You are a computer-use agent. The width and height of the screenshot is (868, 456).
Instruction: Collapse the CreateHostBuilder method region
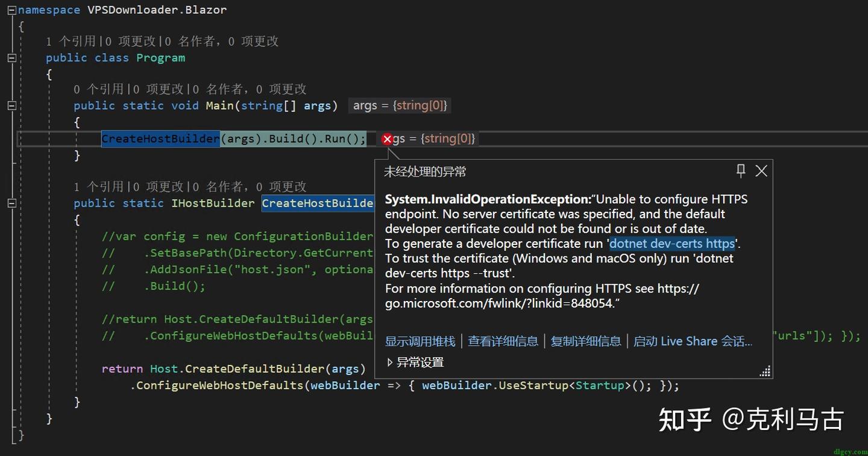(11, 203)
